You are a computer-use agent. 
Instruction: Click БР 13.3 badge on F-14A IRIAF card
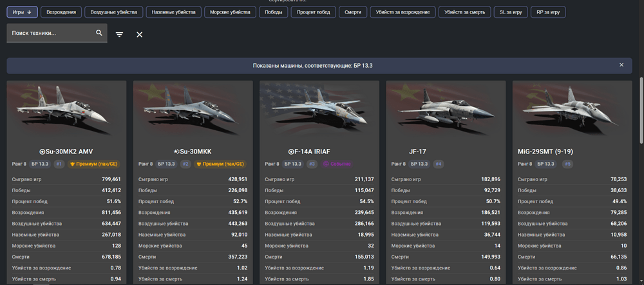[x=293, y=164]
